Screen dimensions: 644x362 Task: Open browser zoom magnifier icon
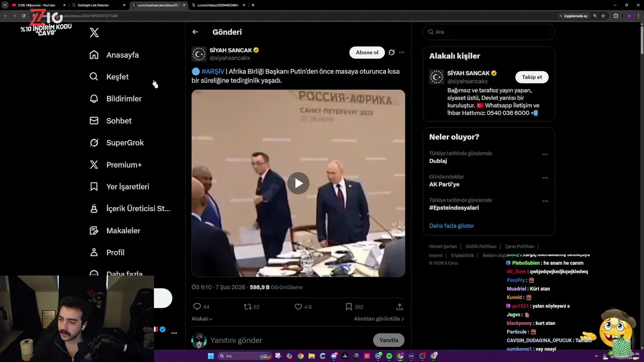point(595,16)
